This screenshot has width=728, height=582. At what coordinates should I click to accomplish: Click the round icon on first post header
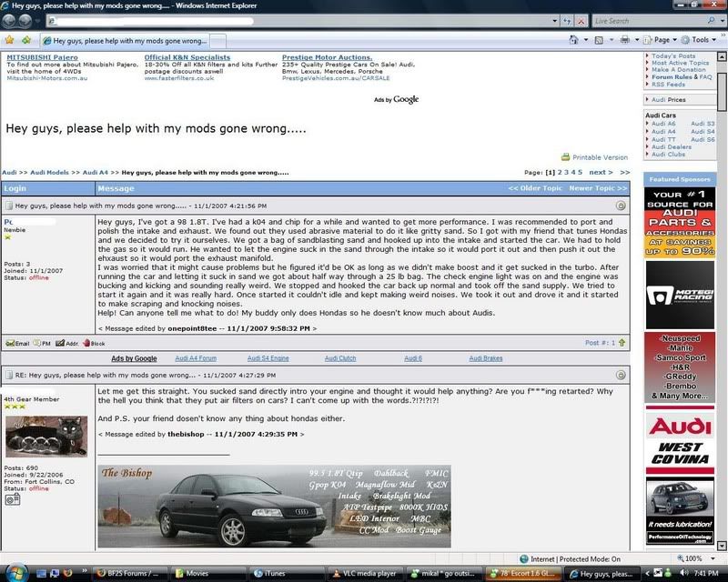point(621,206)
